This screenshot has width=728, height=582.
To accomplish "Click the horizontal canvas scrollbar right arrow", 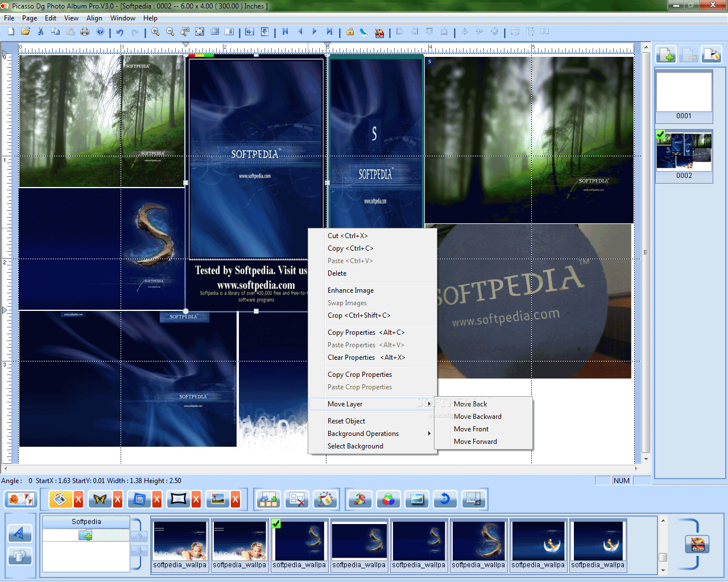I will (x=636, y=469).
